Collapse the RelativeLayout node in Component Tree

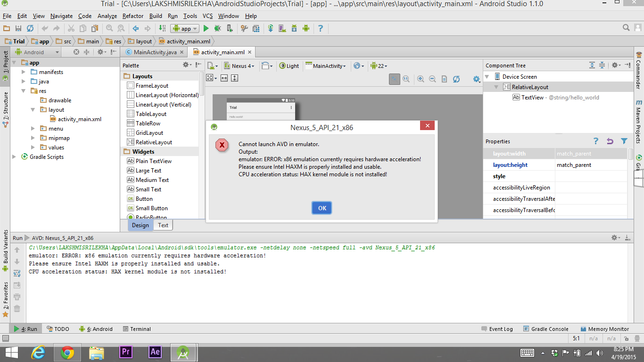(496, 87)
